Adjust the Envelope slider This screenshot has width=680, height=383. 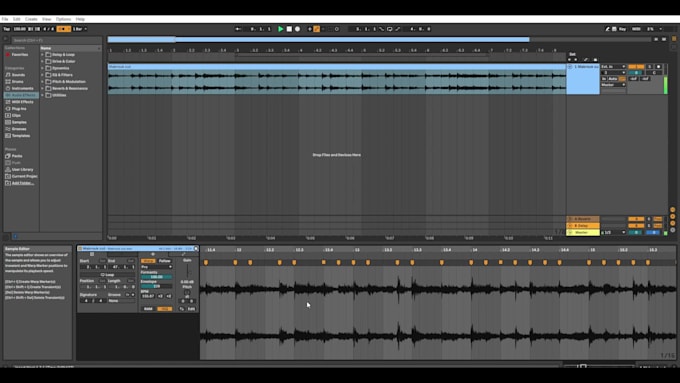(157, 286)
